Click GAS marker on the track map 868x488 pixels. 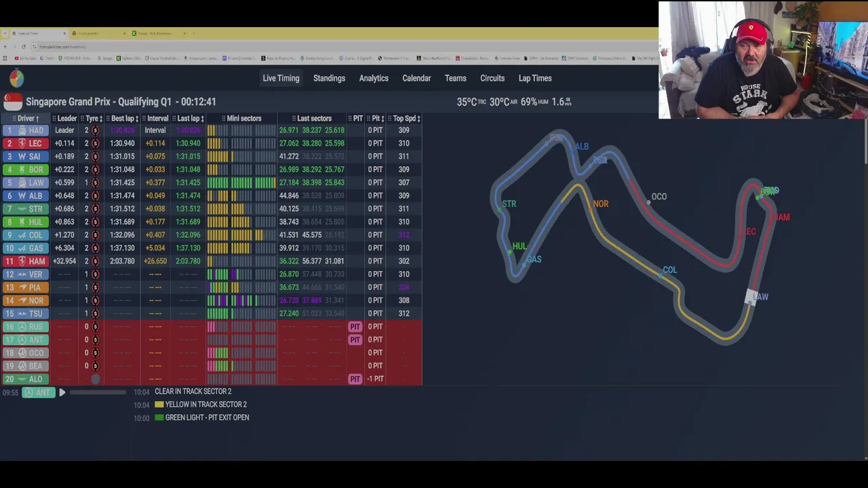(534, 260)
